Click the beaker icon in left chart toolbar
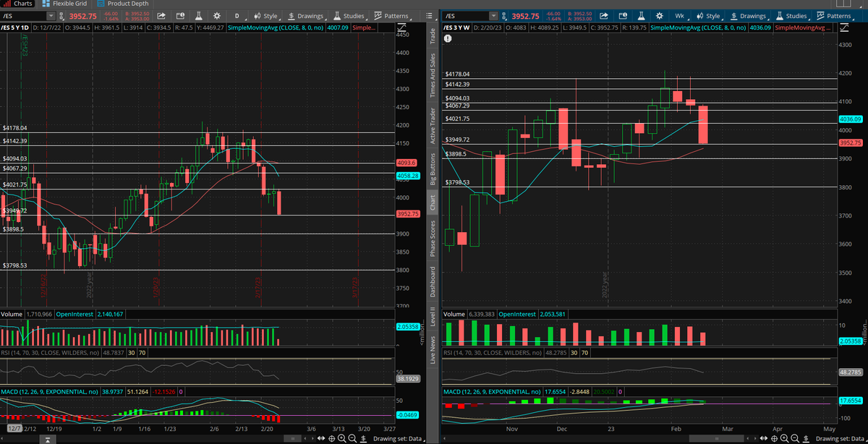Viewport: 868px width, 444px height. (198, 15)
